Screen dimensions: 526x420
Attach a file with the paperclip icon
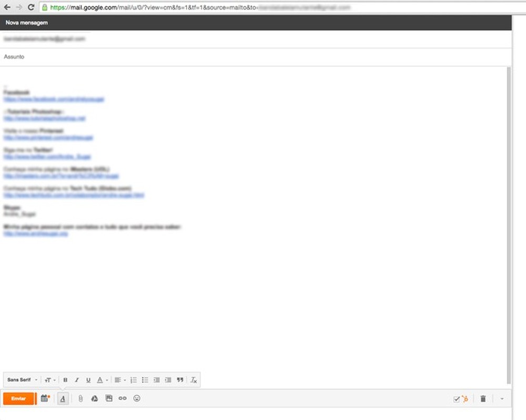(80, 398)
